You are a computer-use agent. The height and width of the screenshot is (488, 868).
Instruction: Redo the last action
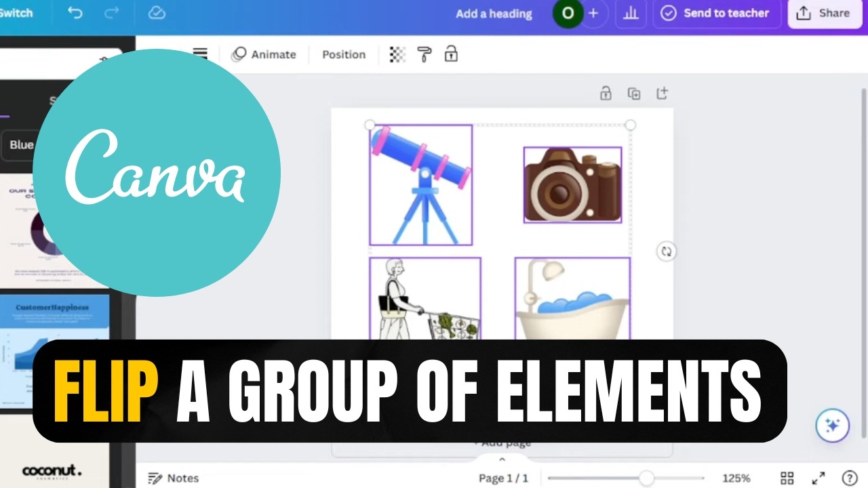pos(112,13)
